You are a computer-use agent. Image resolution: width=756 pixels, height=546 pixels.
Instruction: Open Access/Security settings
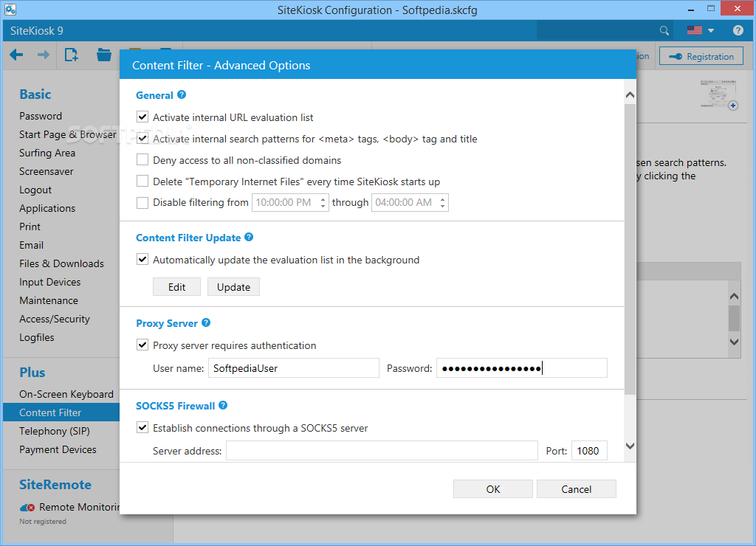click(x=55, y=319)
